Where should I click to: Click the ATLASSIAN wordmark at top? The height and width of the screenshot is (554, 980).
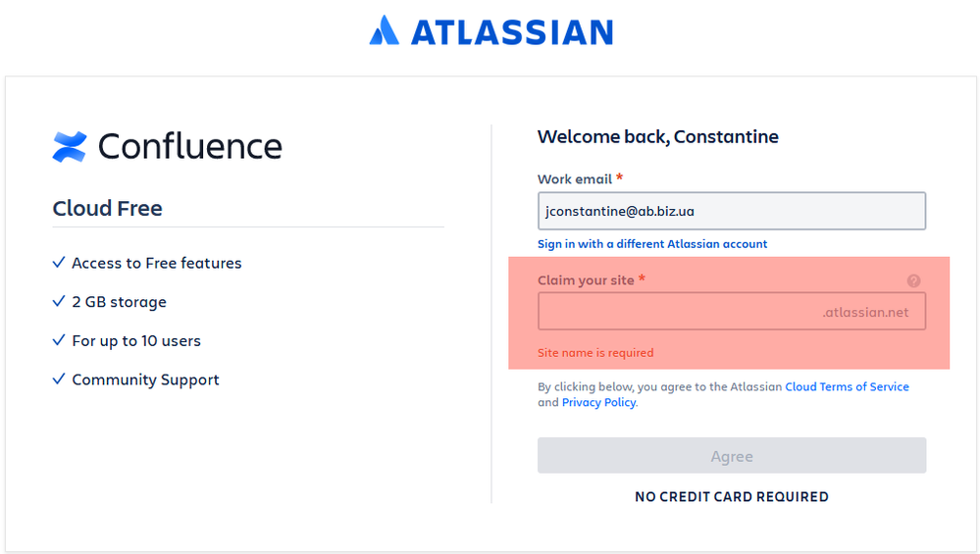pos(511,31)
